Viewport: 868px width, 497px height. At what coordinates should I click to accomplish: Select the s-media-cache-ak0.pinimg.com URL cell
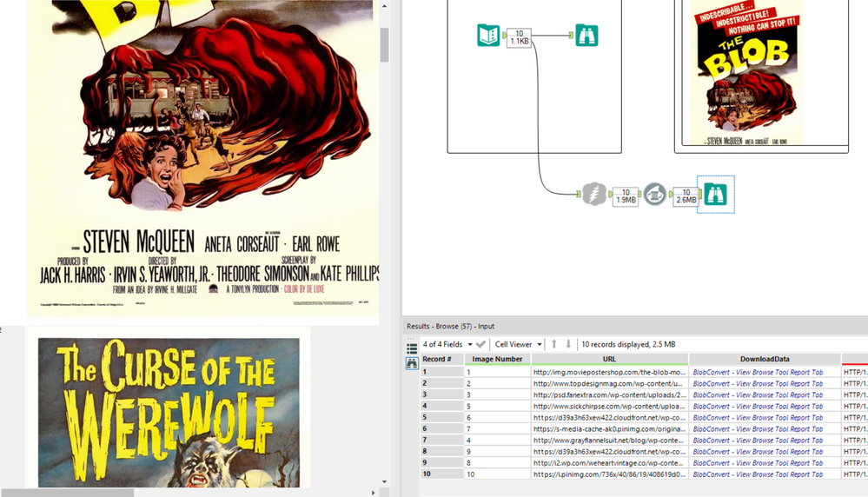[609, 429]
